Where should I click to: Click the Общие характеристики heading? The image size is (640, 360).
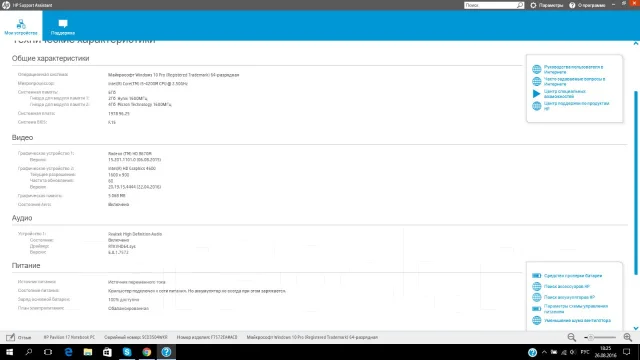[x=50, y=58]
